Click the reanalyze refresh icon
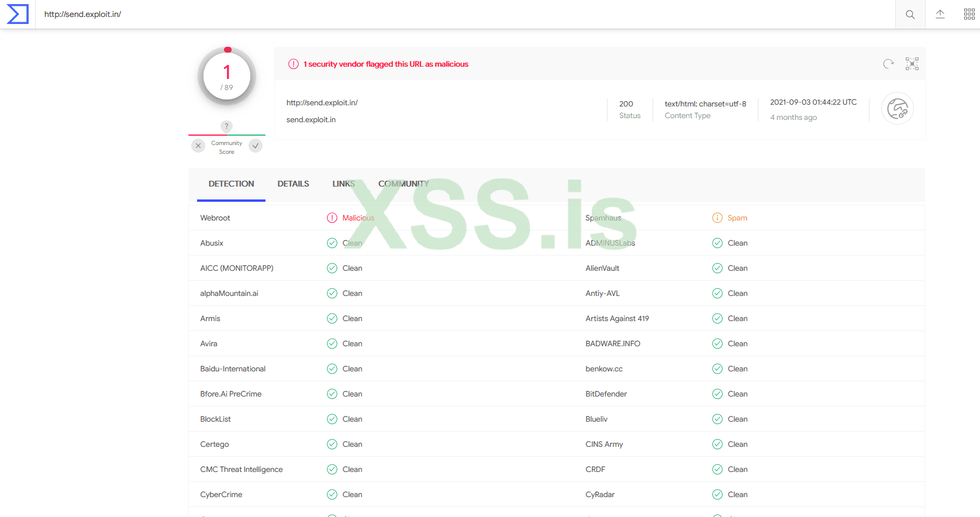The width and height of the screenshot is (980, 517). [x=888, y=64]
